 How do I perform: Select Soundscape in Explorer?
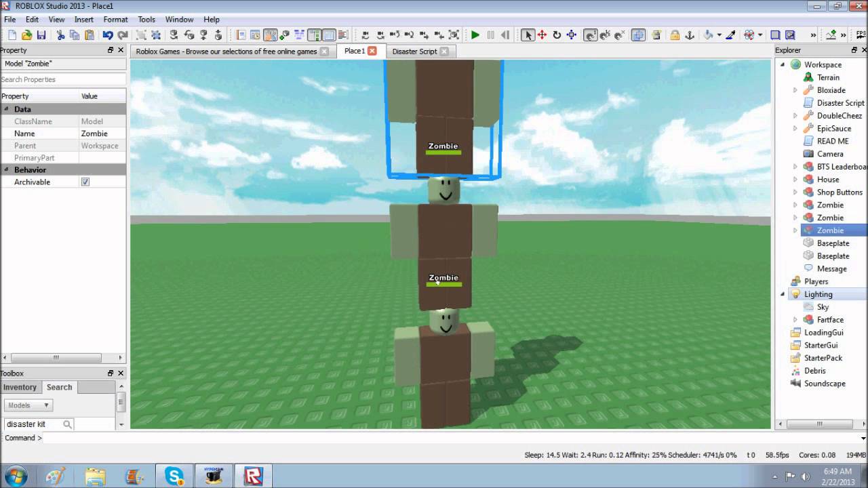pos(825,384)
